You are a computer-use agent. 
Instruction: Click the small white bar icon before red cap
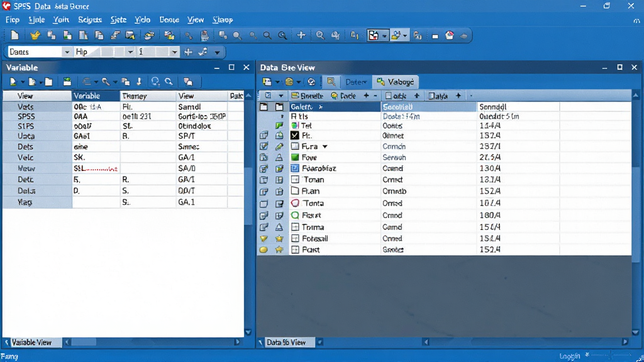pos(435,36)
